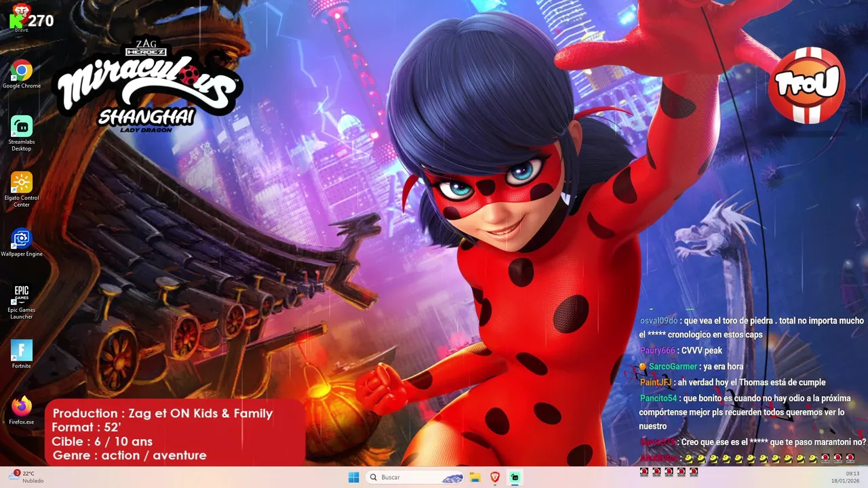Click the 'Production : Zag et ON Kids & Family' text

[x=163, y=413]
